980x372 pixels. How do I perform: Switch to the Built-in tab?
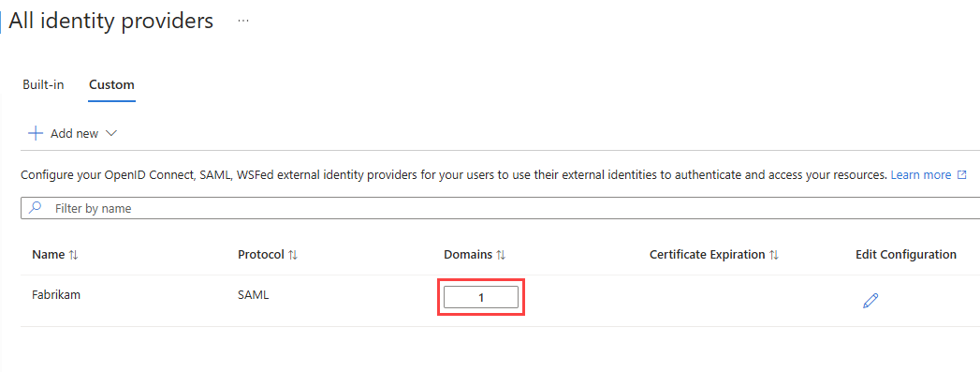43,84
